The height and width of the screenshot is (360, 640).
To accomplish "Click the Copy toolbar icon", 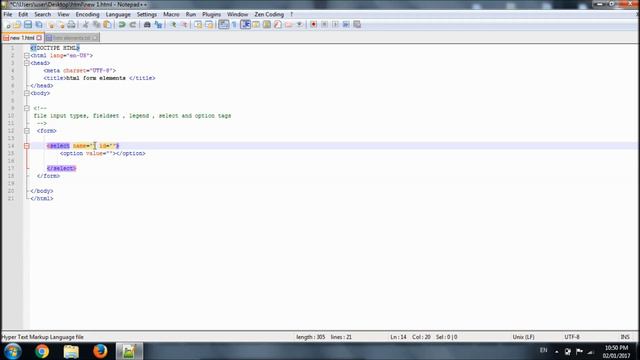I will coord(96,25).
